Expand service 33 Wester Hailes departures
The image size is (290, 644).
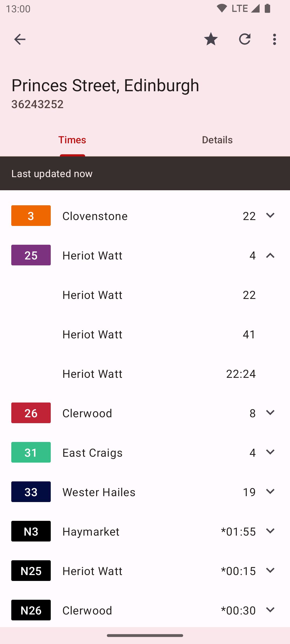pyautogui.click(x=270, y=492)
